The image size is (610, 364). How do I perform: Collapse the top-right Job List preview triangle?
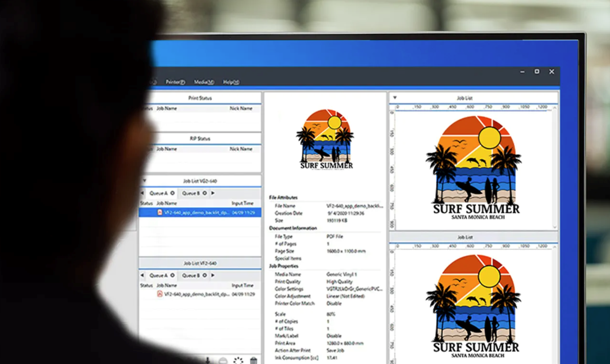[x=395, y=98]
